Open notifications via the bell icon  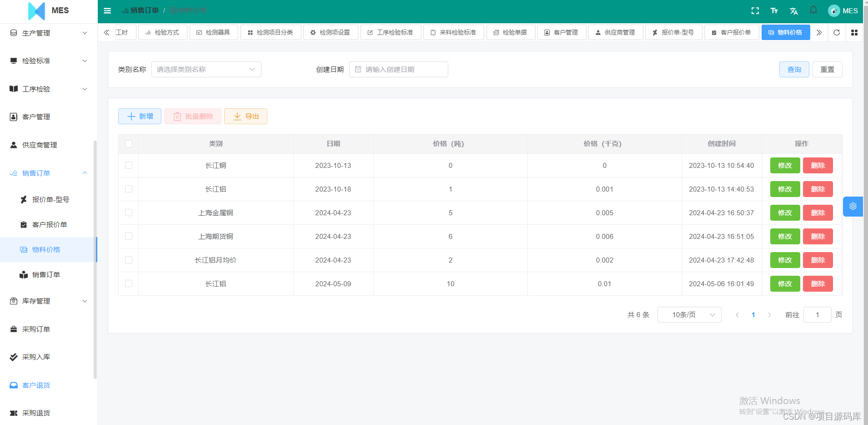pos(813,10)
